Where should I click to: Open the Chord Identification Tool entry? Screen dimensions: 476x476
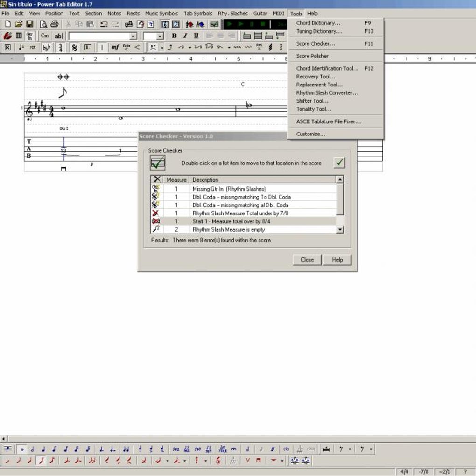pyautogui.click(x=336, y=68)
